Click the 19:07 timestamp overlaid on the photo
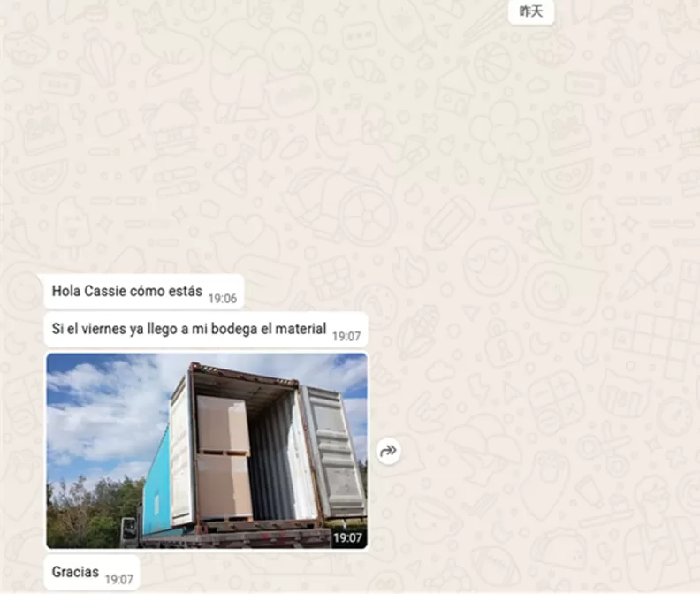The height and width of the screenshot is (594, 700). point(347,537)
